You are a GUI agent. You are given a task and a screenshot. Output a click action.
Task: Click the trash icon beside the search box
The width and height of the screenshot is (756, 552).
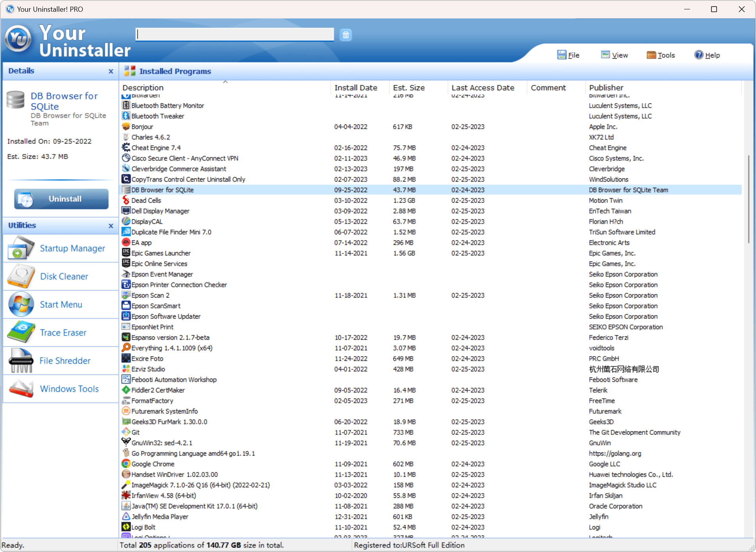pos(346,35)
